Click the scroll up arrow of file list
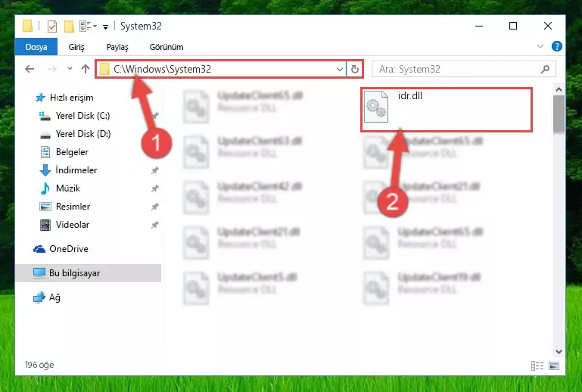This screenshot has height=392, width=582. (x=559, y=89)
